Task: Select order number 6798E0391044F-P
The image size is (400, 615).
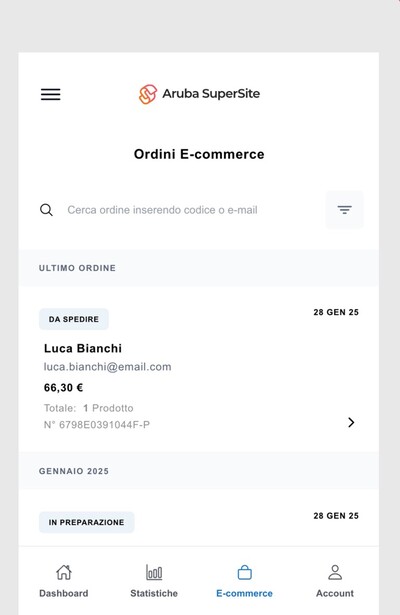Action: [x=97, y=425]
